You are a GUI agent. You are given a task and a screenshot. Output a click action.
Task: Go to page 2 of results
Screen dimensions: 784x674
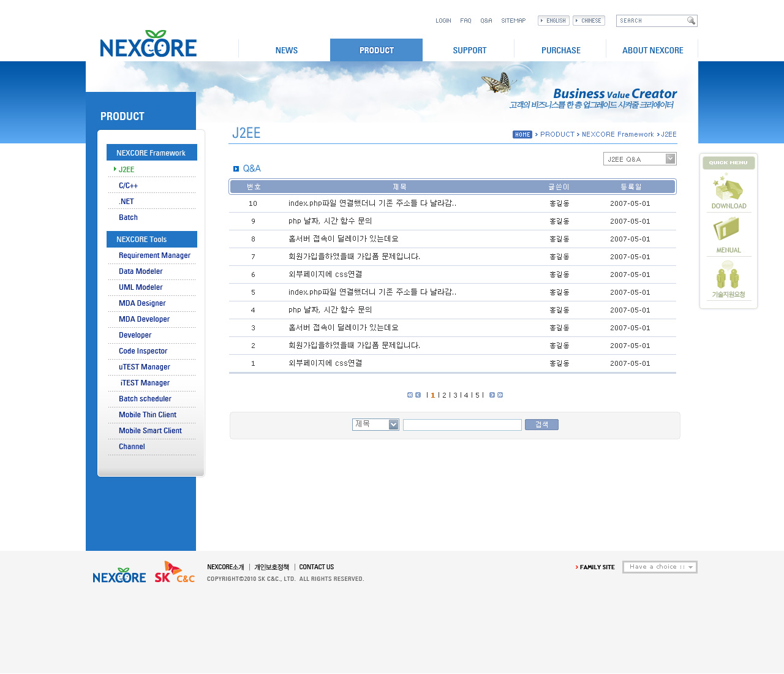click(445, 395)
